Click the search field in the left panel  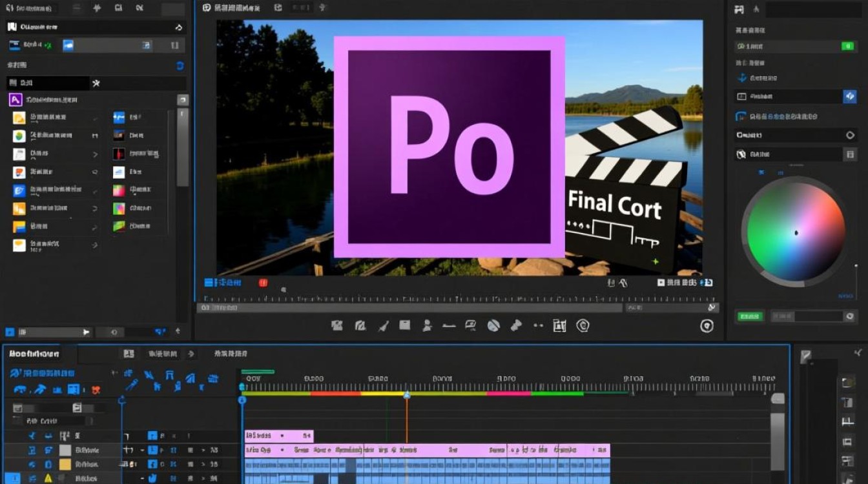(x=48, y=83)
